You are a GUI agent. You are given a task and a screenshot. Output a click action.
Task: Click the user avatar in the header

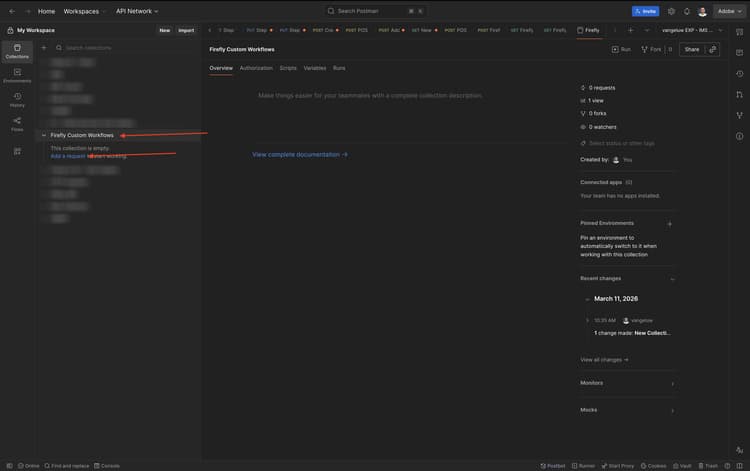pos(702,11)
